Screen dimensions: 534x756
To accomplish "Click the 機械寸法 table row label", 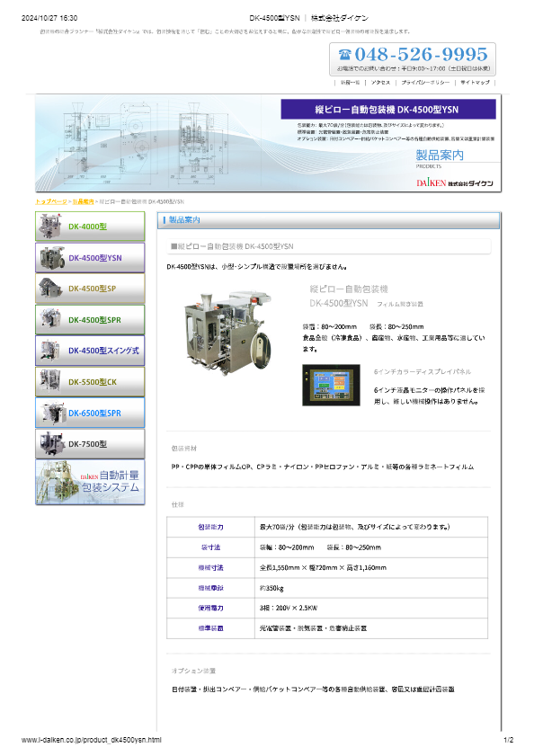I will 210,567.
